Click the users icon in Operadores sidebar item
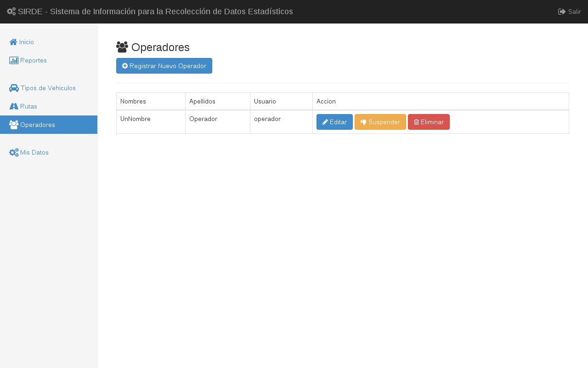588x368 pixels. 14,125
